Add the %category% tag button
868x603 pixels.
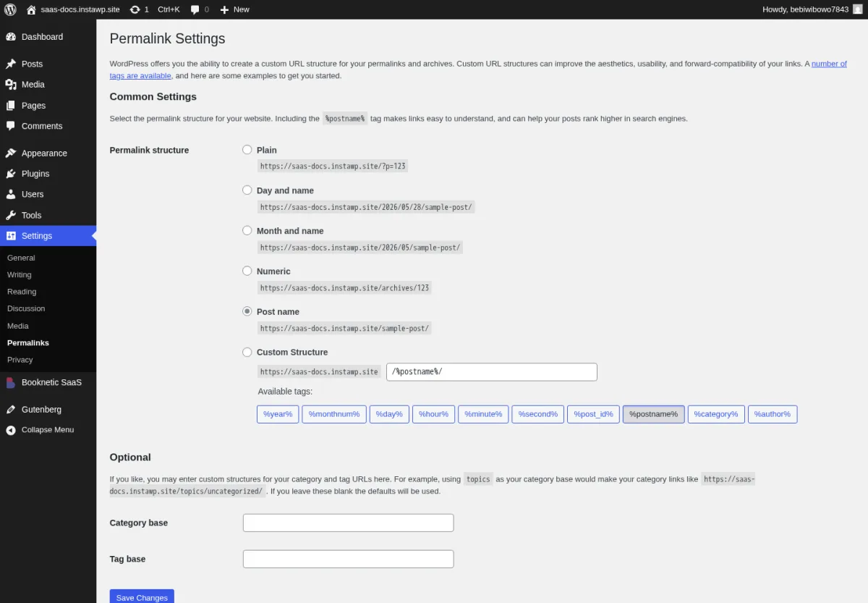[x=716, y=414]
